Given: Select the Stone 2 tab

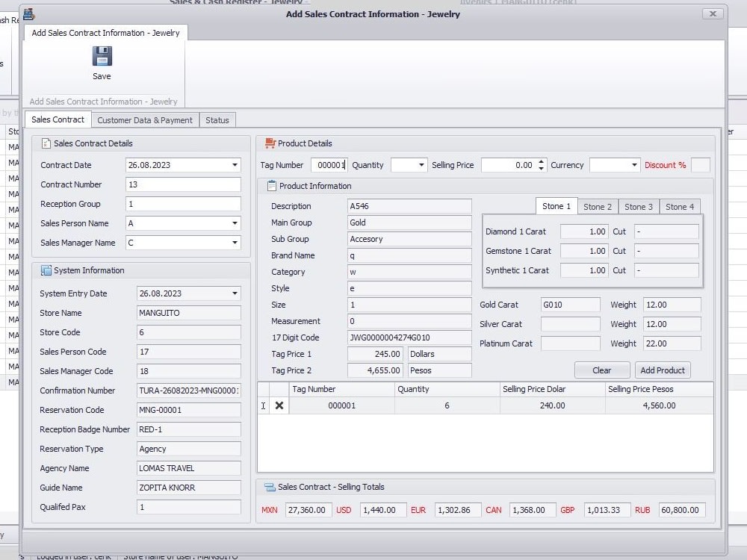Looking at the screenshot, I should 598,207.
